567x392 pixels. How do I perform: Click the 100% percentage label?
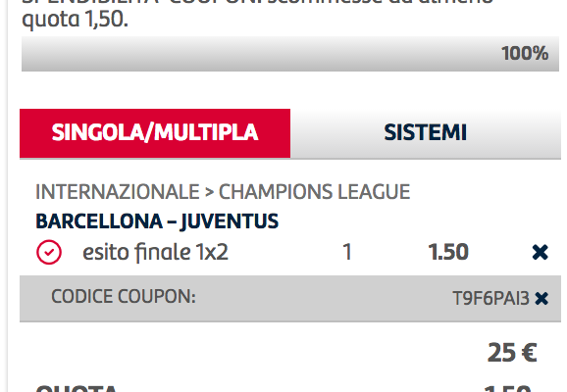(x=525, y=54)
